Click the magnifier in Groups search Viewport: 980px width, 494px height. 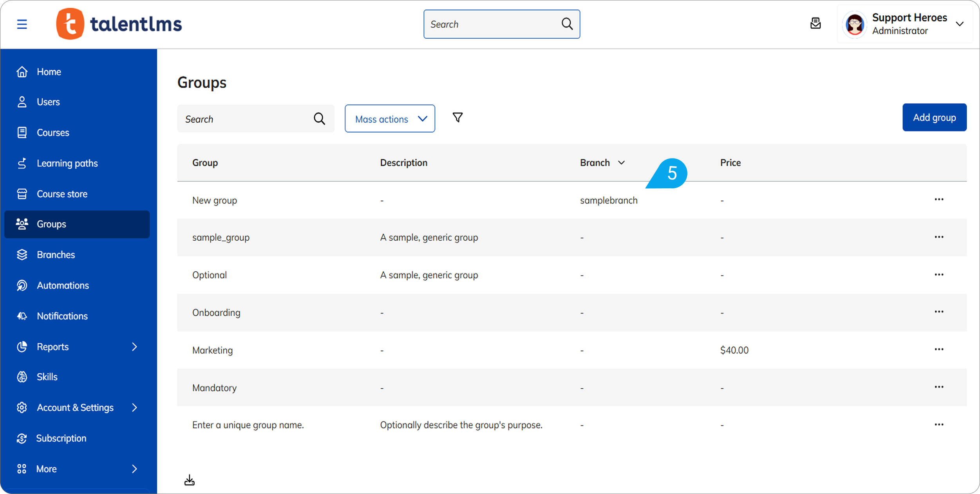[319, 119]
